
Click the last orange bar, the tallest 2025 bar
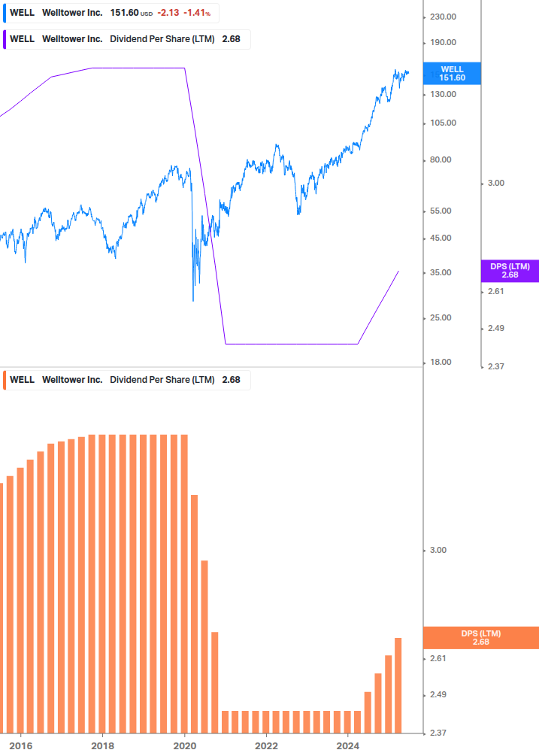(398, 685)
